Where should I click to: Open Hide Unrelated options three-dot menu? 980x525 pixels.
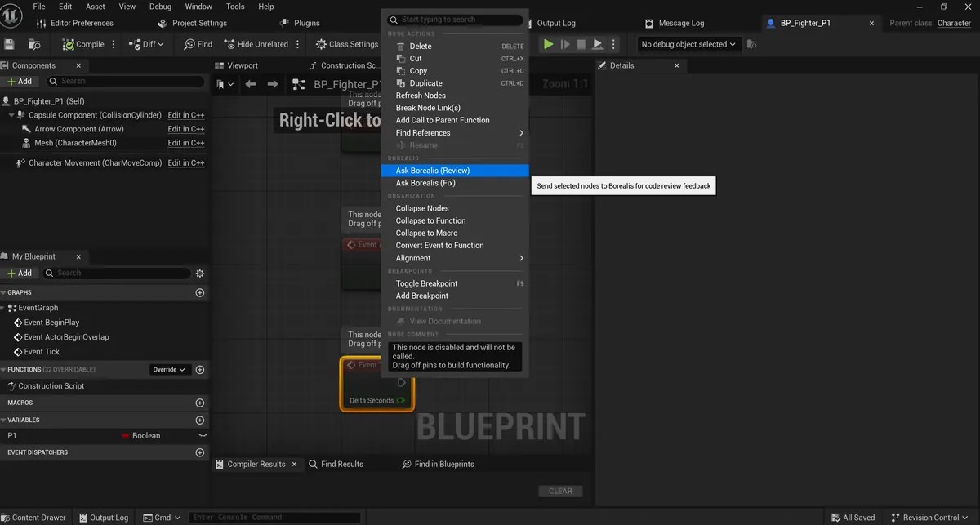click(297, 44)
